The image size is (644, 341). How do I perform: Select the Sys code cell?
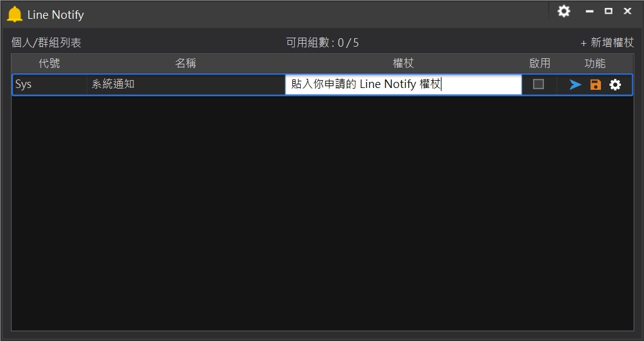pos(50,84)
